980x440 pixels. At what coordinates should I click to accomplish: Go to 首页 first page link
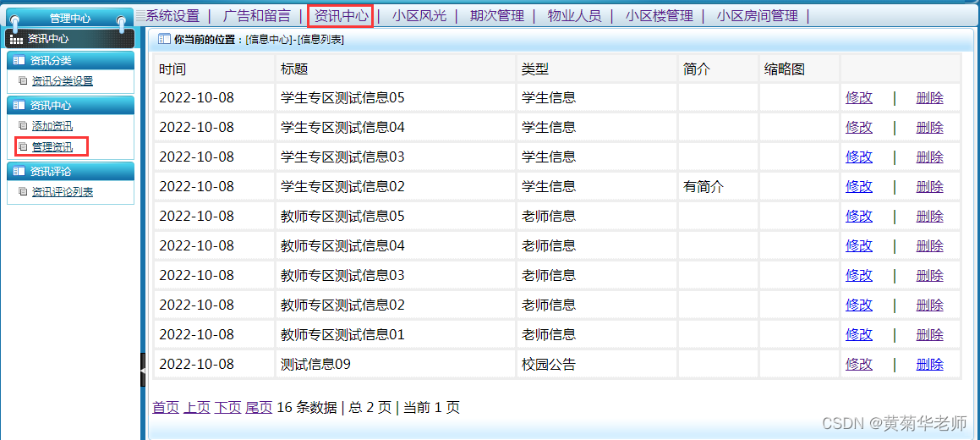[166, 408]
